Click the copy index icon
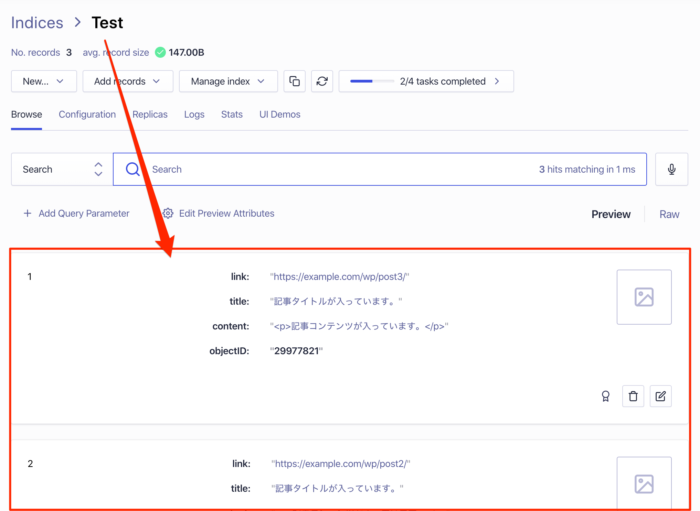The image size is (700, 511). pyautogui.click(x=294, y=81)
